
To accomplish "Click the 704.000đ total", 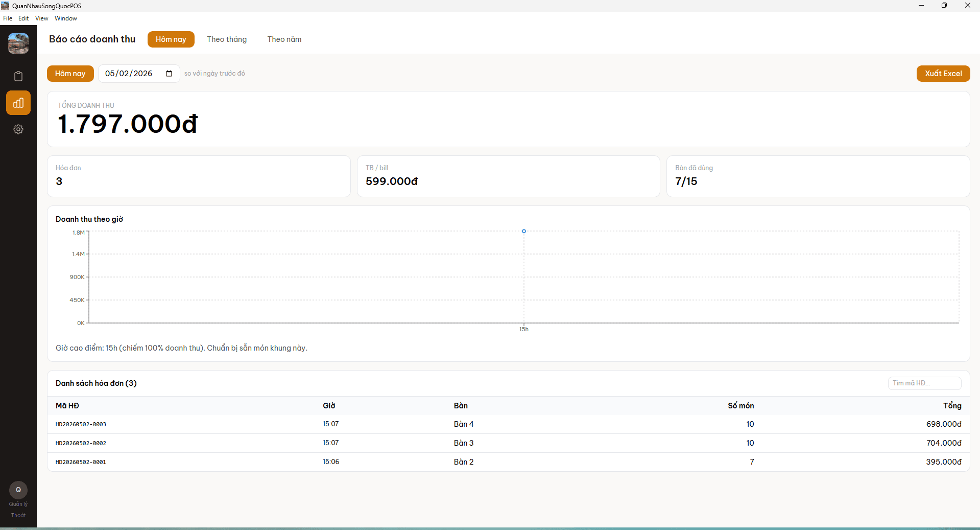I will click(944, 443).
